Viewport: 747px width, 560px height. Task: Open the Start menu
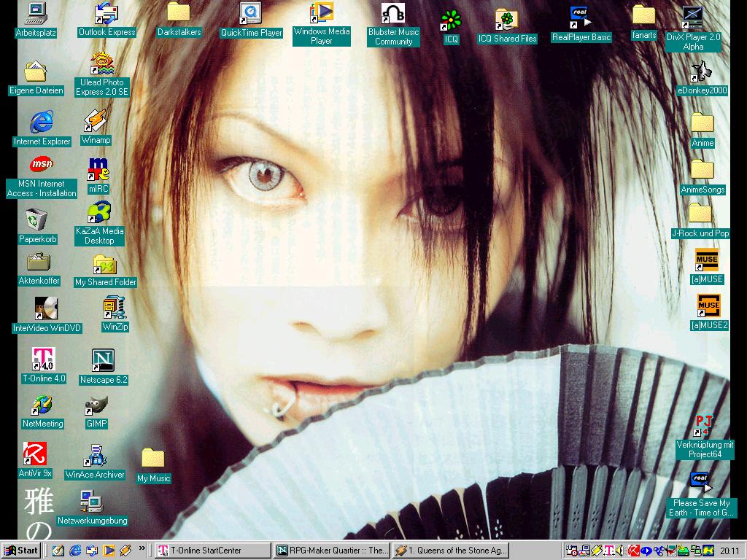tap(21, 551)
